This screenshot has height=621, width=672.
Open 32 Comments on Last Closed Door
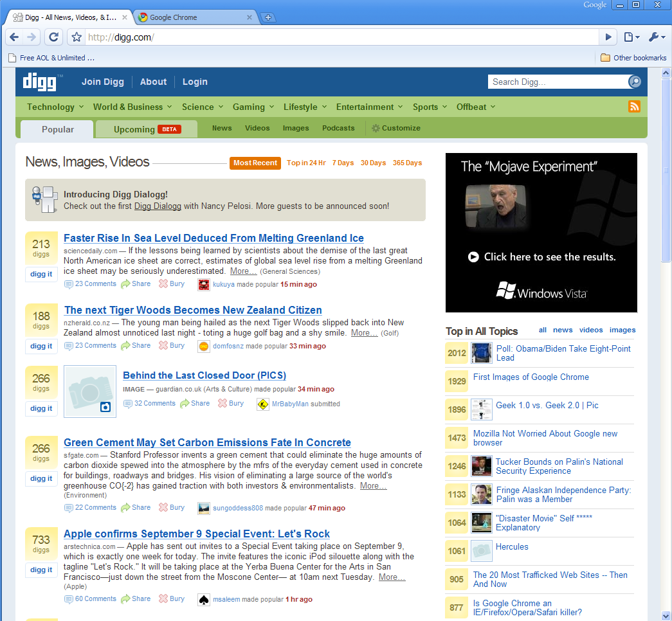150,403
